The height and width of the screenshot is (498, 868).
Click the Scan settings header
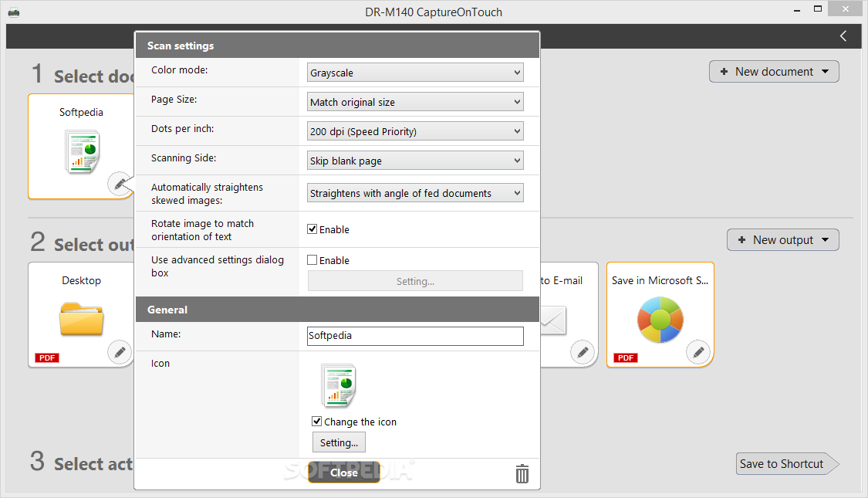(x=338, y=46)
